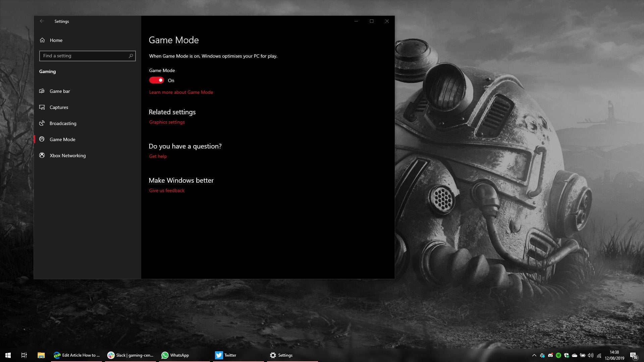Click Get help under Do you have a question
644x362 pixels.
point(157,156)
